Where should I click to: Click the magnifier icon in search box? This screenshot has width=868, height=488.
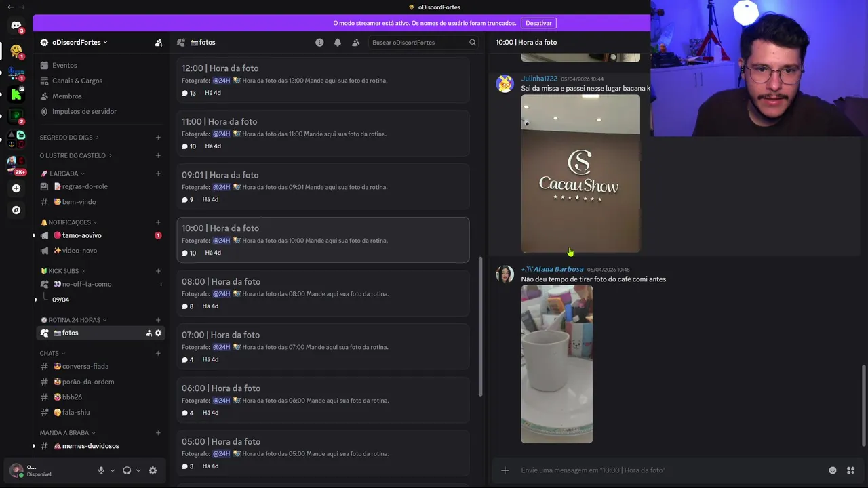[473, 42]
